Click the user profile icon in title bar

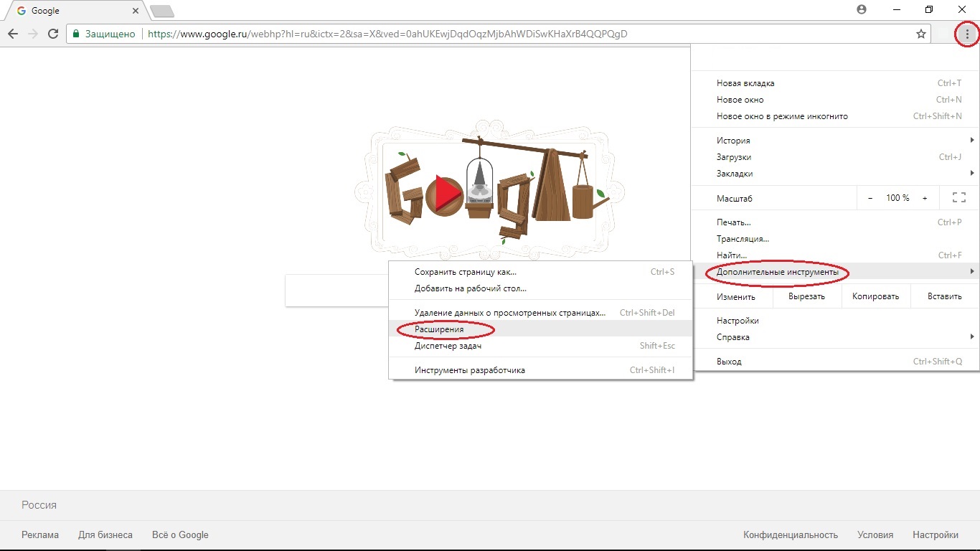click(862, 9)
